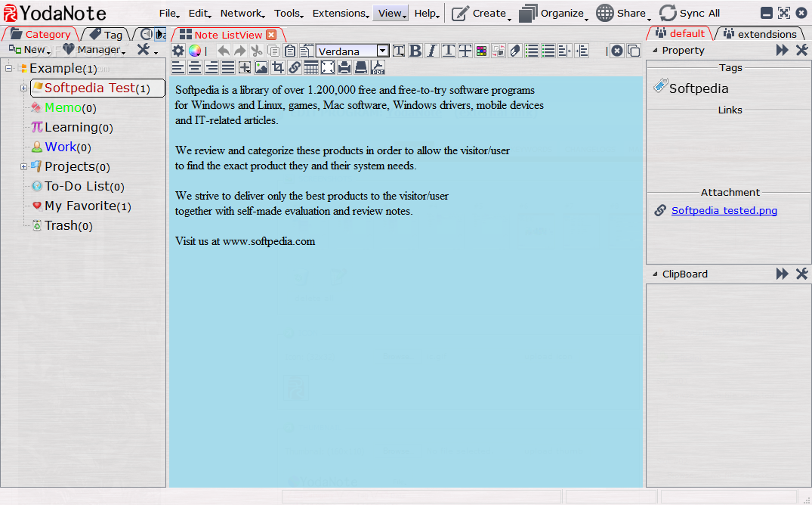Open the Help menu
This screenshot has height=505, width=812.
[x=427, y=14]
